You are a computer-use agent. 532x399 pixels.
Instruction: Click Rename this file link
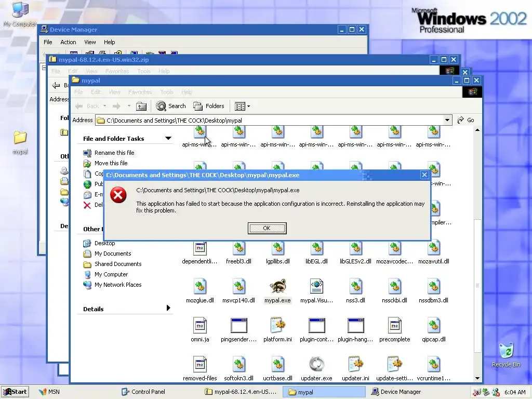(x=114, y=153)
